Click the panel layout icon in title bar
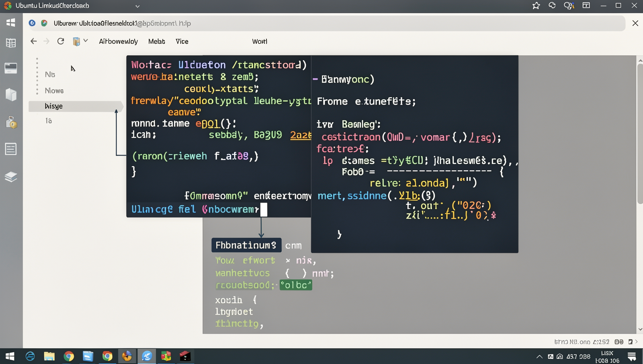Viewport: 643px width, 364px height. click(586, 5)
